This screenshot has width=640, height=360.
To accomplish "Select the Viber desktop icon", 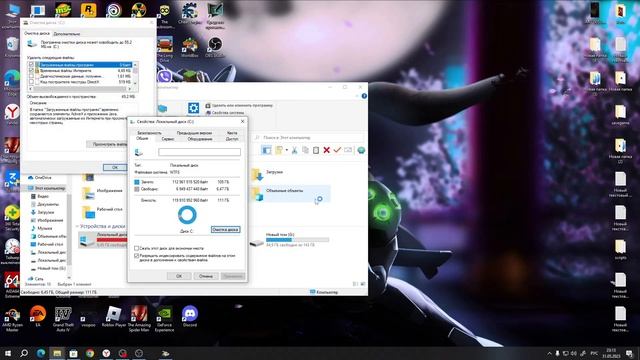I will tap(164, 76).
